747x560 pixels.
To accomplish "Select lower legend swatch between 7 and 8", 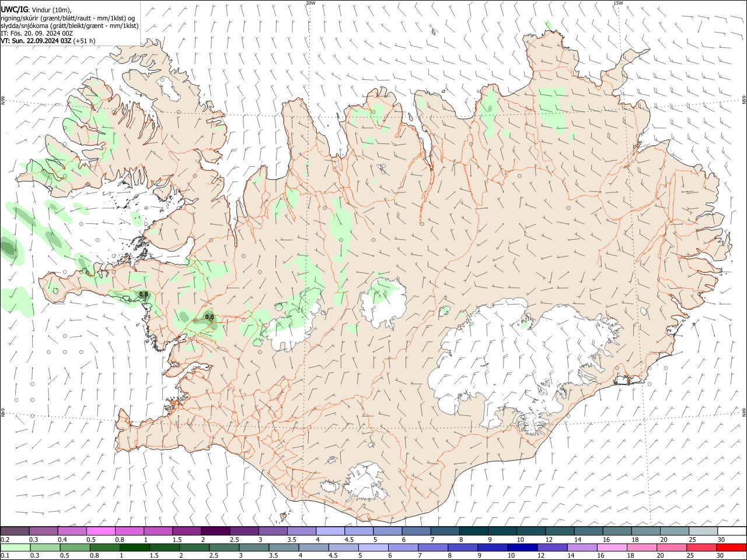I will pos(432,547).
